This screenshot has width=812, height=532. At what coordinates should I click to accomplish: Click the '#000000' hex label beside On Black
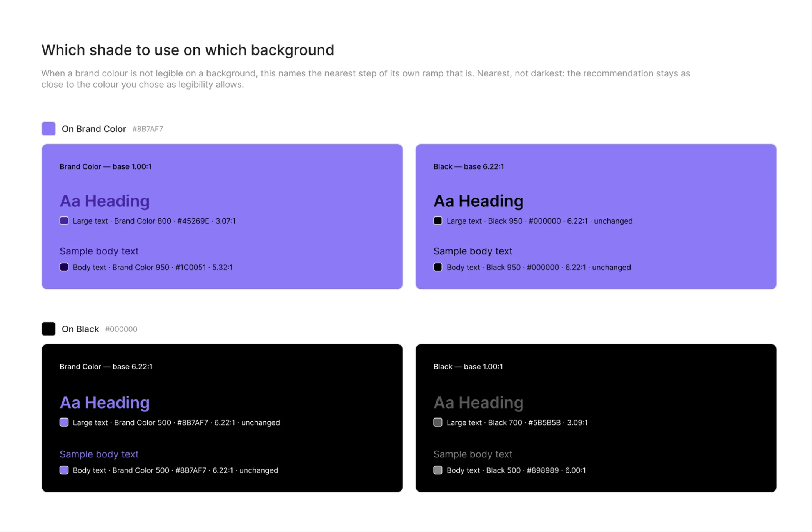121,329
